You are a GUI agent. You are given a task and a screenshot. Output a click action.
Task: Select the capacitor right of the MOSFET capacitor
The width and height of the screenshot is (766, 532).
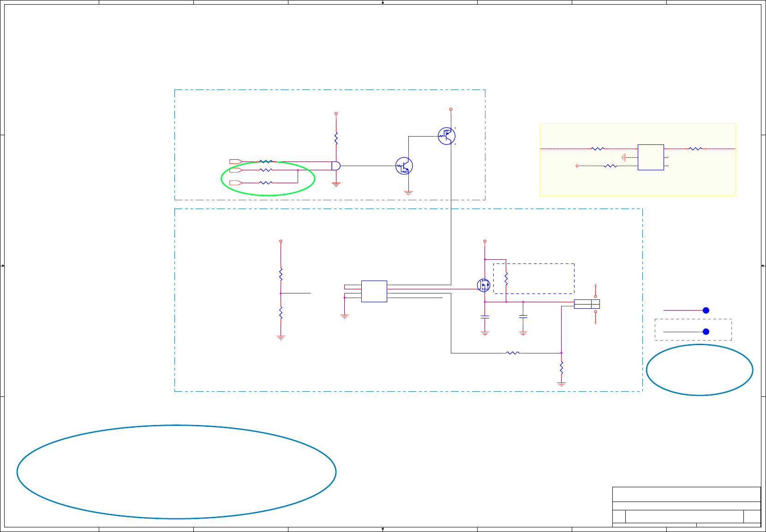click(523, 317)
